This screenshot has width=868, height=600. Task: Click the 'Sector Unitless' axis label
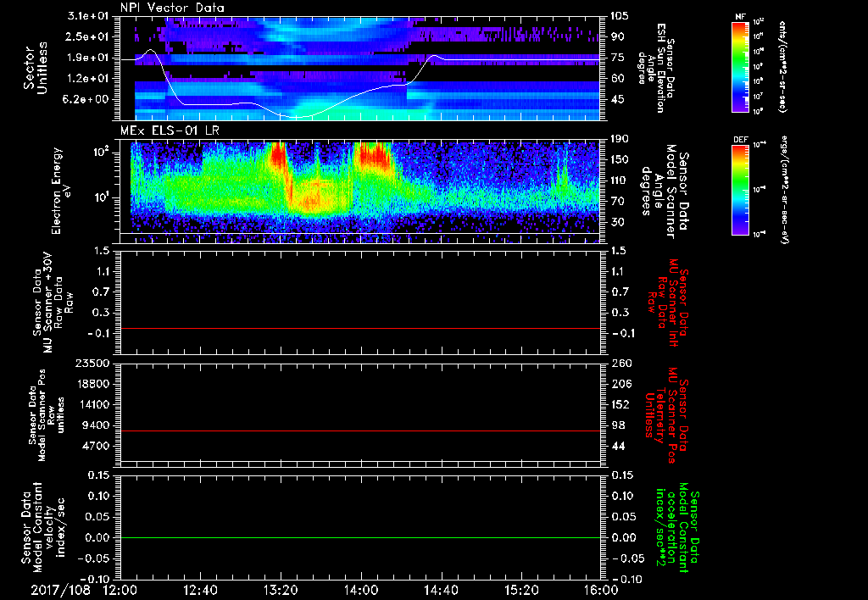click(x=35, y=68)
